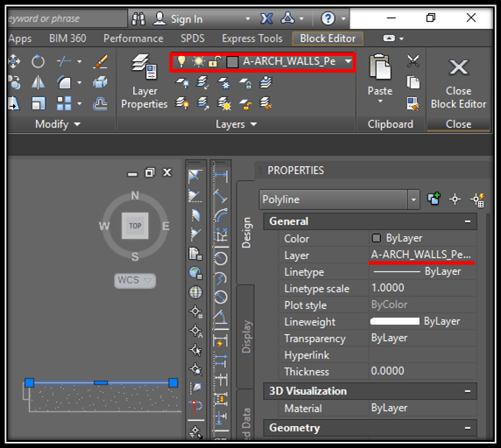Click the Select Objects crosshair icon

455,199
